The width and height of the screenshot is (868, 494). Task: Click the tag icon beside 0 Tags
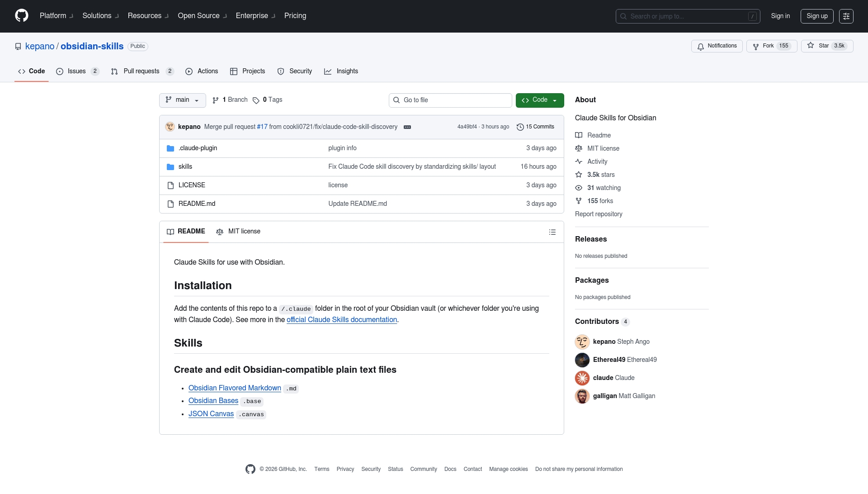256,100
